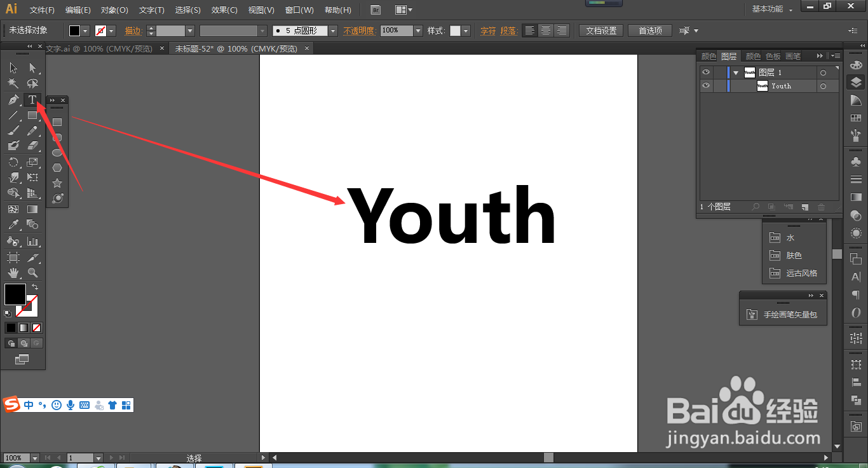The width and height of the screenshot is (868, 468).
Task: Choose the Flare tool in flyout
Action: [57, 198]
